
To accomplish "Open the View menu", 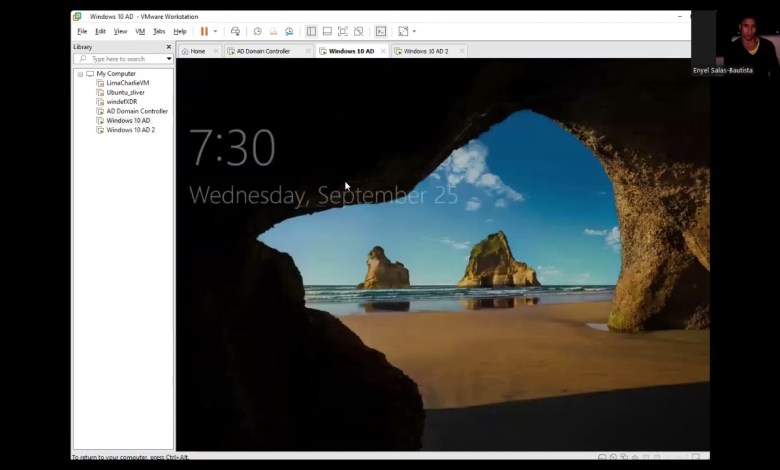I will tap(120, 31).
